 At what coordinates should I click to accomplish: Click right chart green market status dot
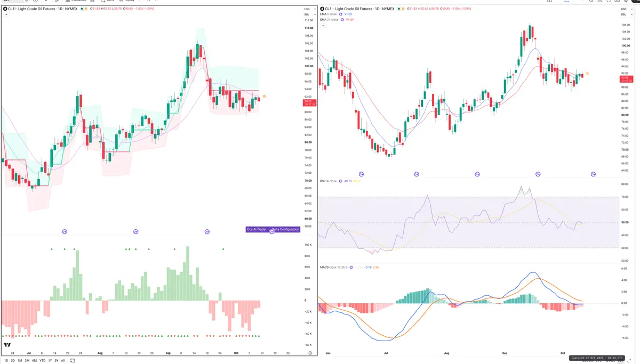coord(398,9)
